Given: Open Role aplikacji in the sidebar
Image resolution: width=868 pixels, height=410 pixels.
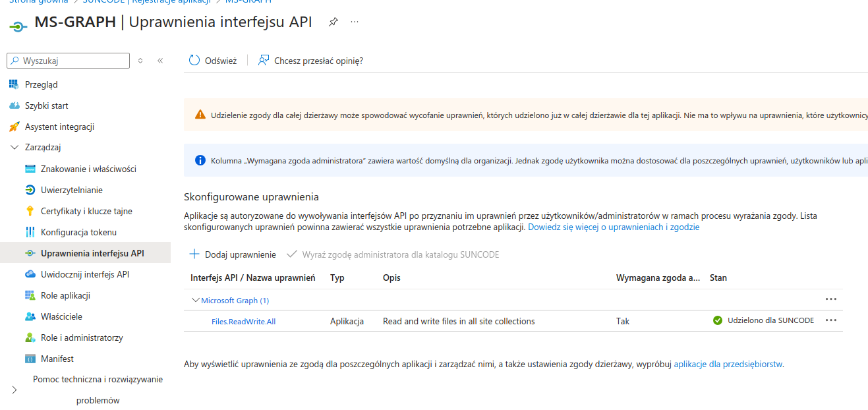Looking at the screenshot, I should [x=65, y=295].
